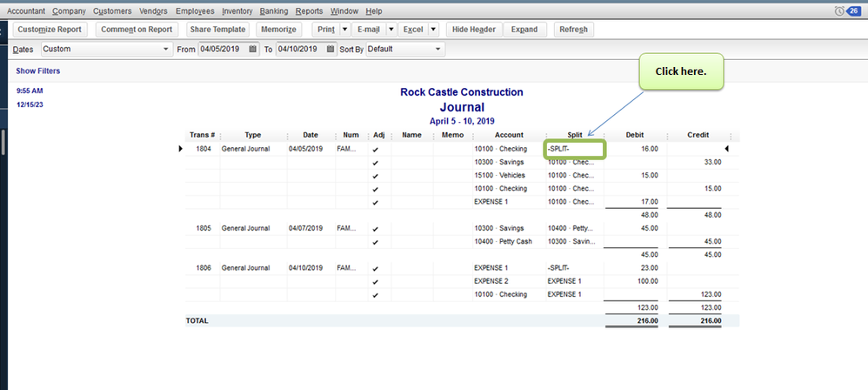Image resolution: width=868 pixels, height=390 pixels.
Task: Click the 04/10/2019 date cell in the report
Action: 305,268
